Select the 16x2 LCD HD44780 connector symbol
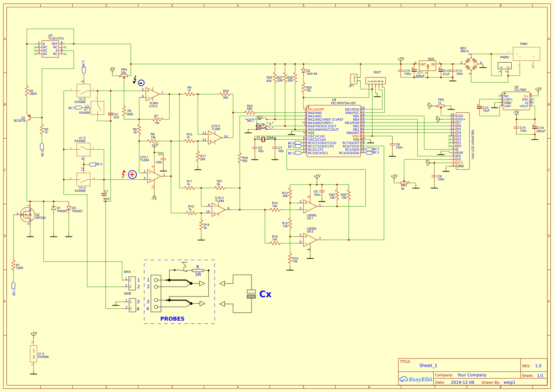 coord(462,139)
